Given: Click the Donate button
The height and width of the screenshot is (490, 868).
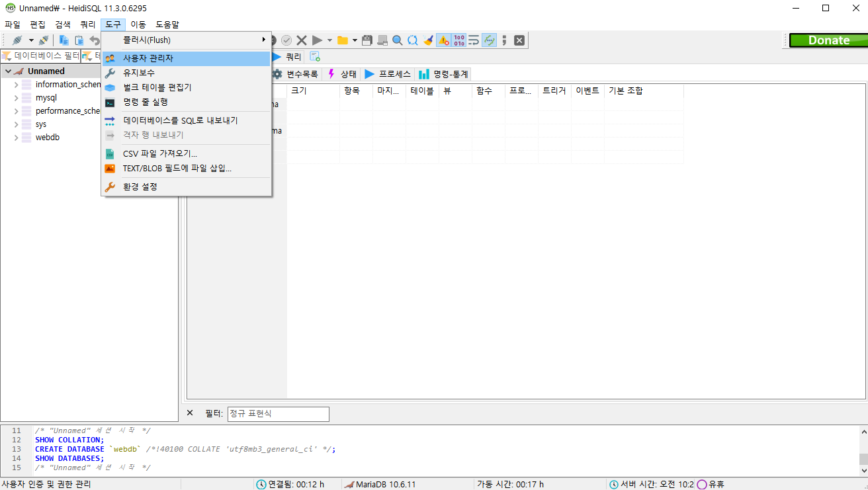Looking at the screenshot, I should tap(828, 40).
